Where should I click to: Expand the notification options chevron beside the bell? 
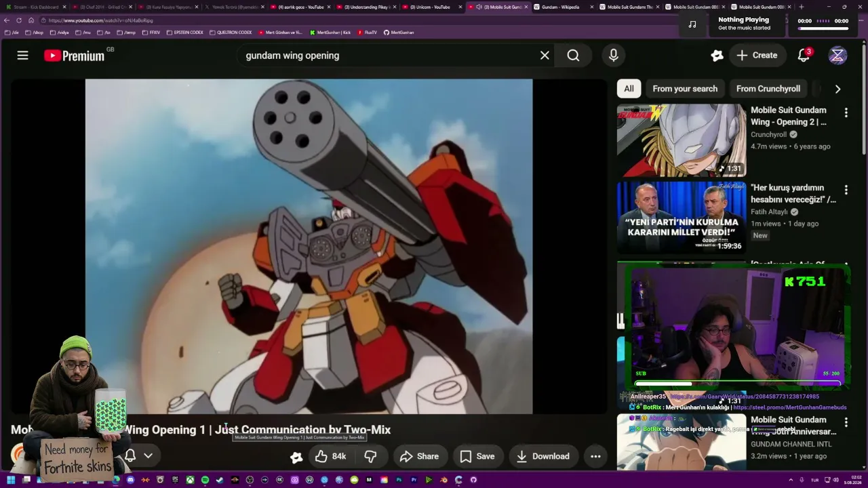click(x=148, y=456)
